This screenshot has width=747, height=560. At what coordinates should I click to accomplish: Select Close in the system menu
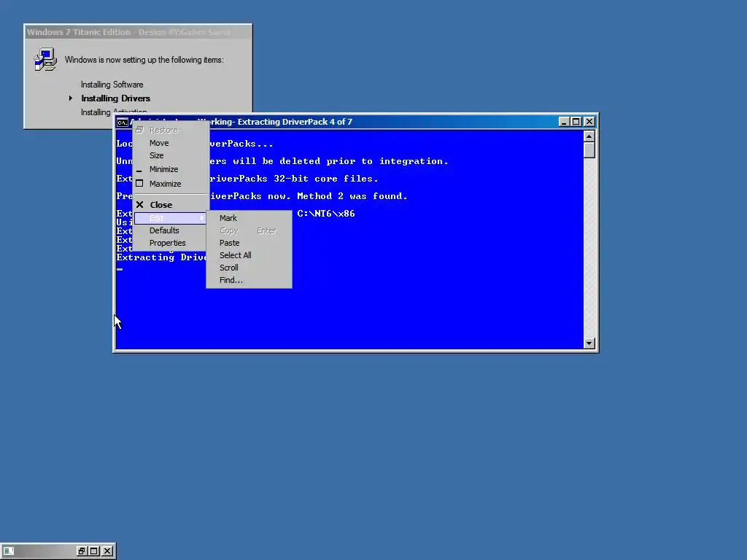point(171,205)
